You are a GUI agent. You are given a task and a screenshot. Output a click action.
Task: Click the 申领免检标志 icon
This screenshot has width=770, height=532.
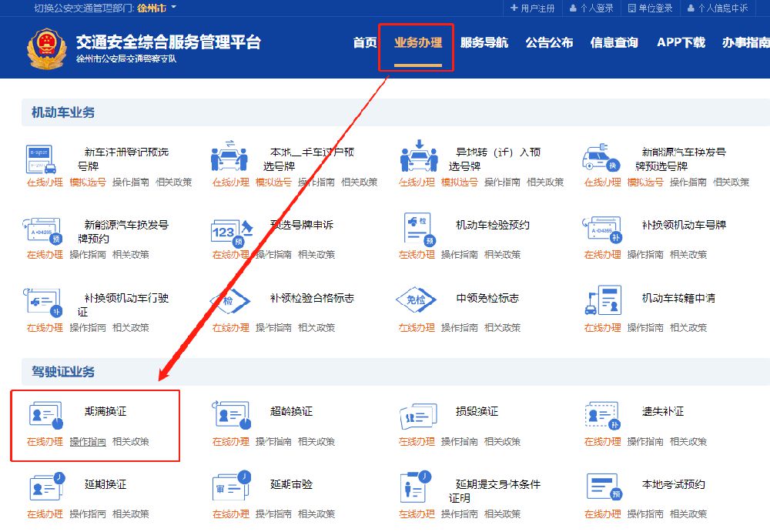coord(416,302)
